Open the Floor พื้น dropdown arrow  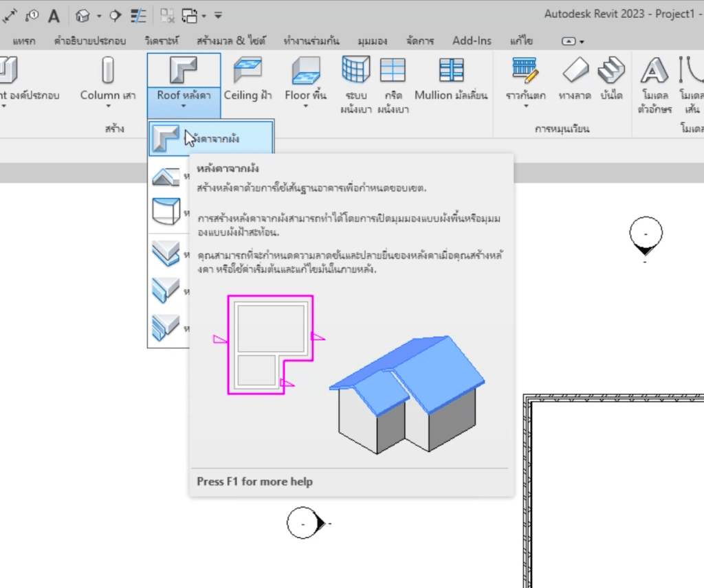click(x=305, y=106)
